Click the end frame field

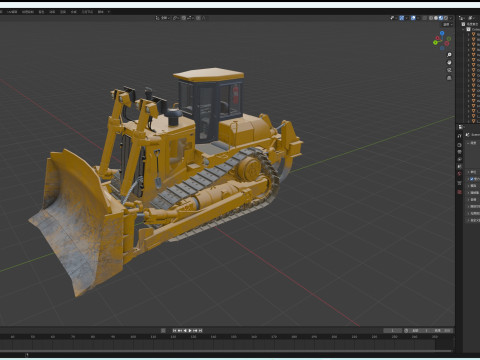pos(442,330)
